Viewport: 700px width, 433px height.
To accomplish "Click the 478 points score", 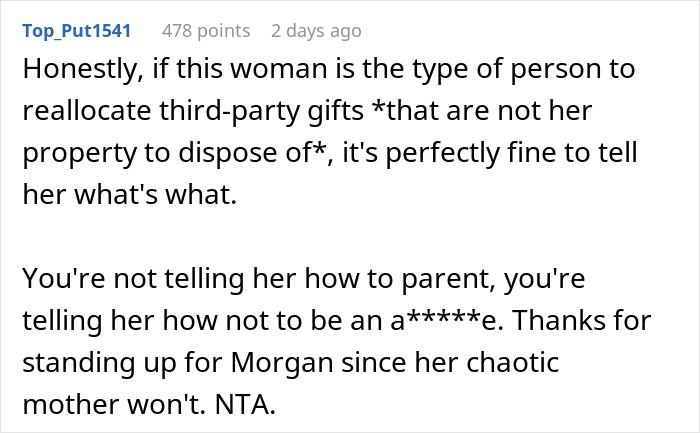I will (205, 31).
